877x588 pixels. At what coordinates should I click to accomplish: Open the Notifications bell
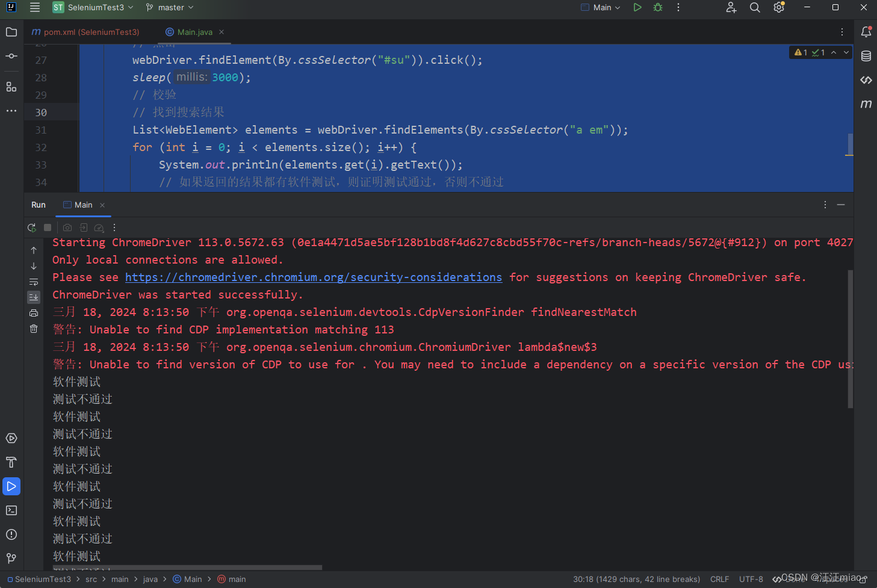(x=866, y=32)
